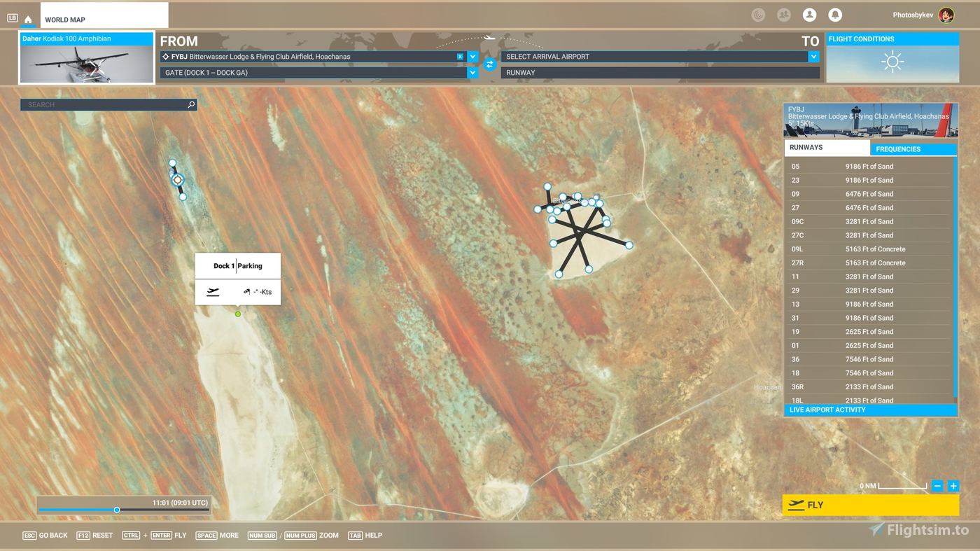Zoom out the map with minus button
This screenshot has width=980, height=551.
(x=937, y=486)
